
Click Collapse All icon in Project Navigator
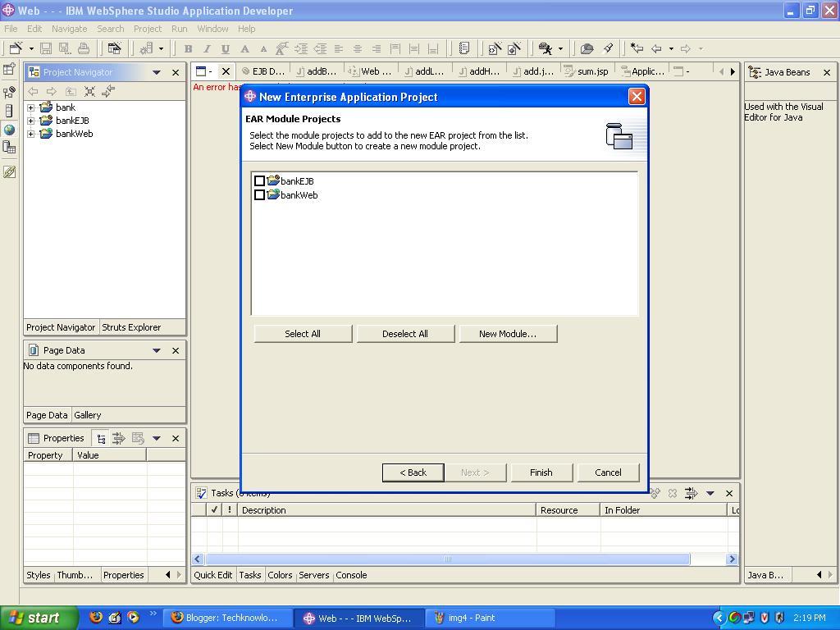[x=89, y=92]
